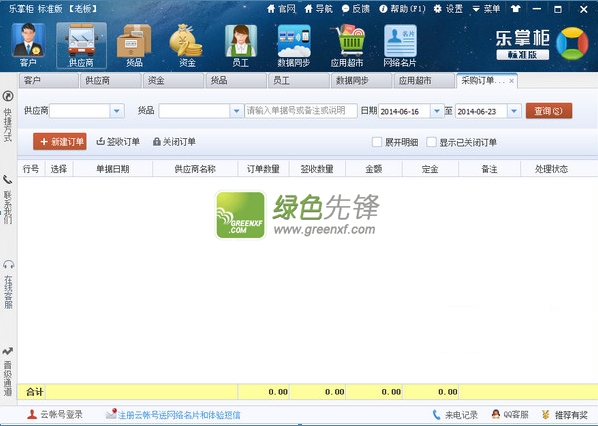Click the 备注 column header
598x426 pixels.
point(489,169)
